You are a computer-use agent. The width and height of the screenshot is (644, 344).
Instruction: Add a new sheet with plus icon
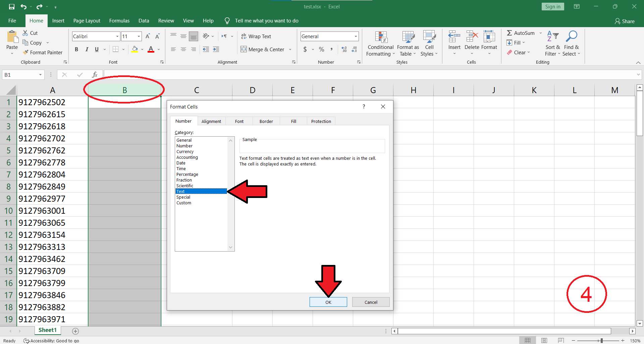(x=75, y=331)
